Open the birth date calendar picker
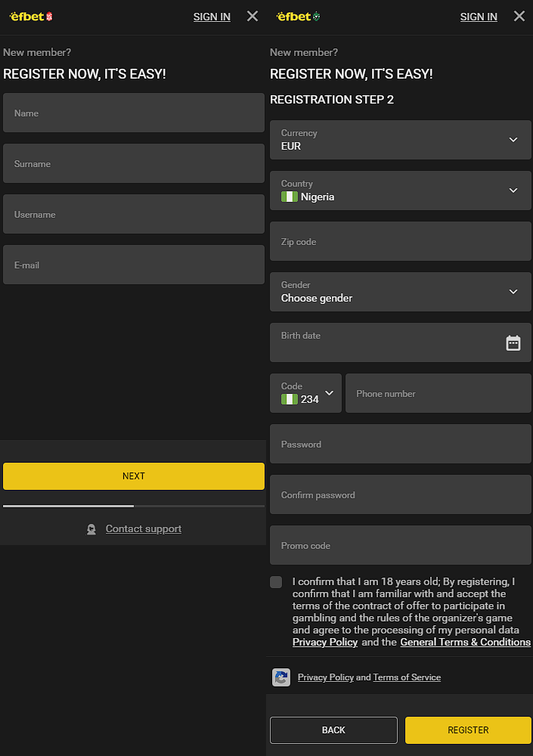This screenshot has width=533, height=756. click(513, 343)
